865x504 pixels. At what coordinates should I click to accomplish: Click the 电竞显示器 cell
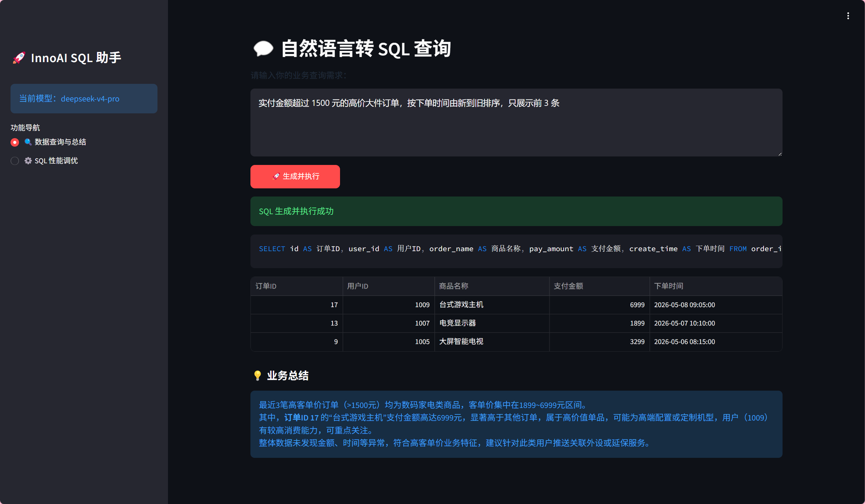tap(492, 323)
